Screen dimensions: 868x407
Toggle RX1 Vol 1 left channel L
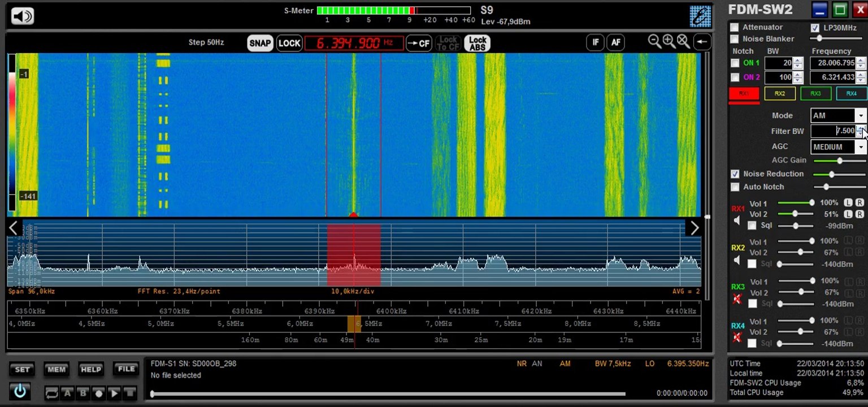tap(848, 203)
